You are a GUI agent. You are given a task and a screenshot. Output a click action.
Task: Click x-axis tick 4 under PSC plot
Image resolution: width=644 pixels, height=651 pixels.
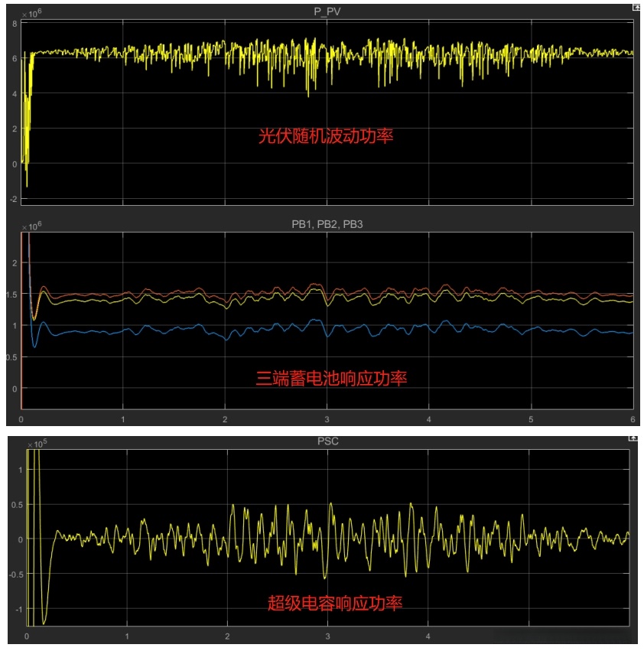coord(428,636)
